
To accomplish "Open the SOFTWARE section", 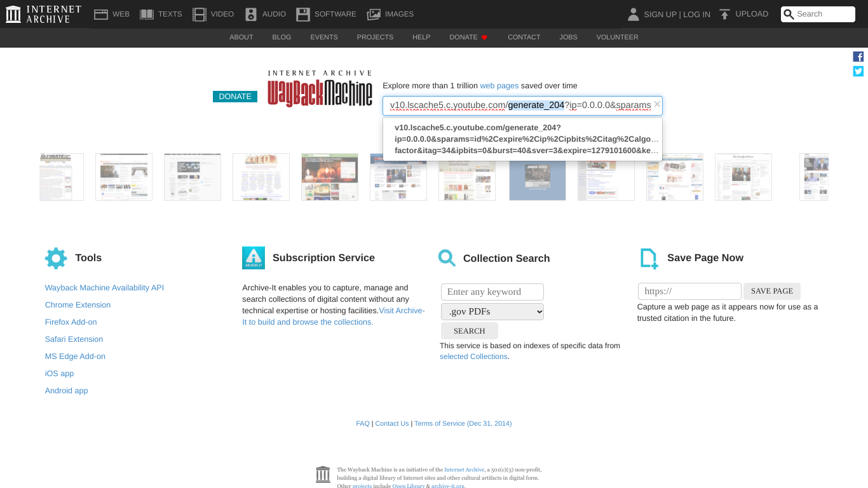I will [x=325, y=13].
